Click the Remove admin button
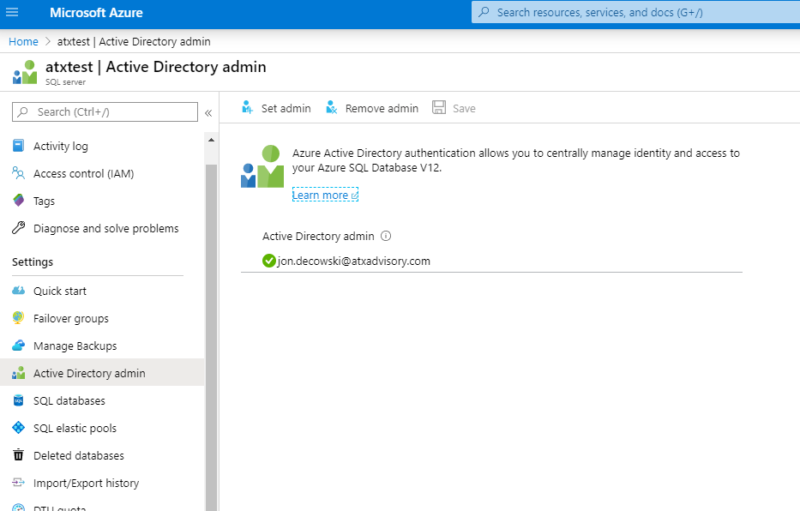Screen dimensions: 800x511 [x=372, y=108]
